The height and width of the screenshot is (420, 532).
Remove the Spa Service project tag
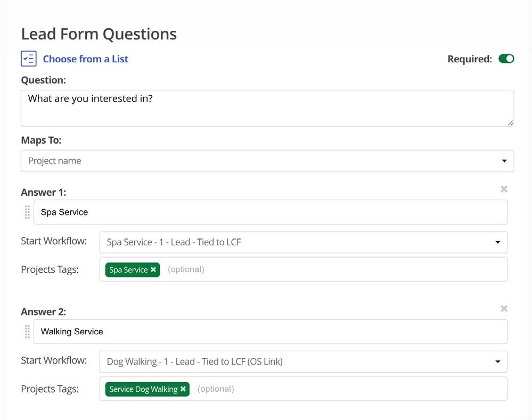click(x=153, y=270)
